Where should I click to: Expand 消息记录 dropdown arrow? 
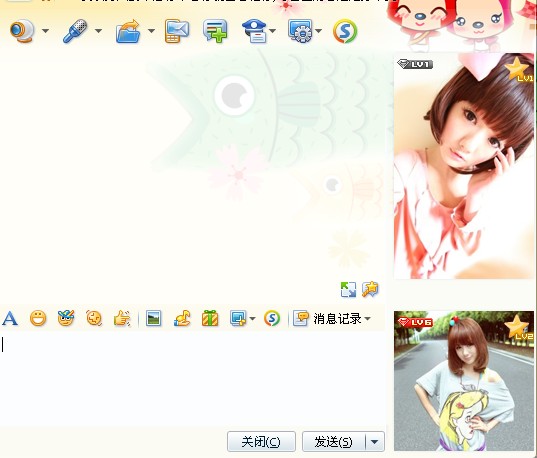367,319
